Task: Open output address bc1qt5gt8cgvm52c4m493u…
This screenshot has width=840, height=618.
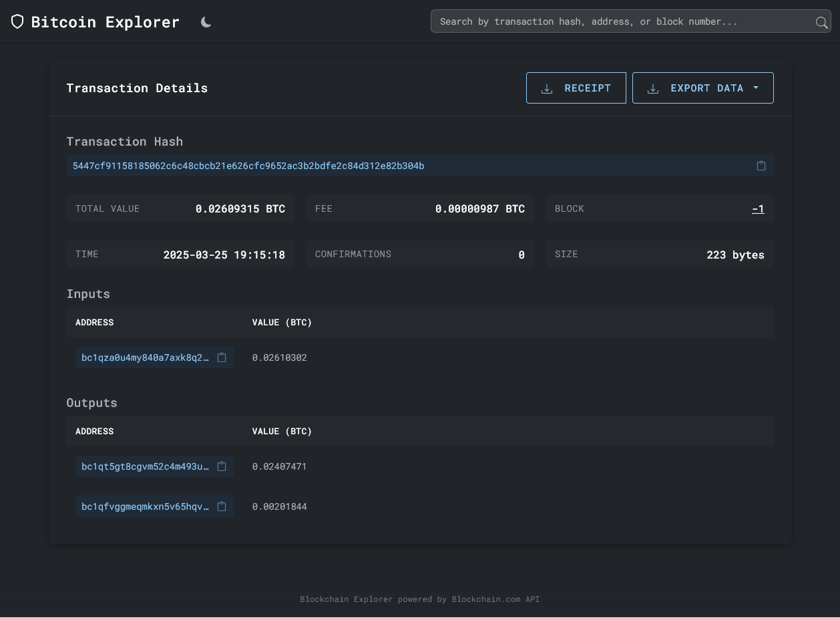Action: pyautogui.click(x=145, y=466)
